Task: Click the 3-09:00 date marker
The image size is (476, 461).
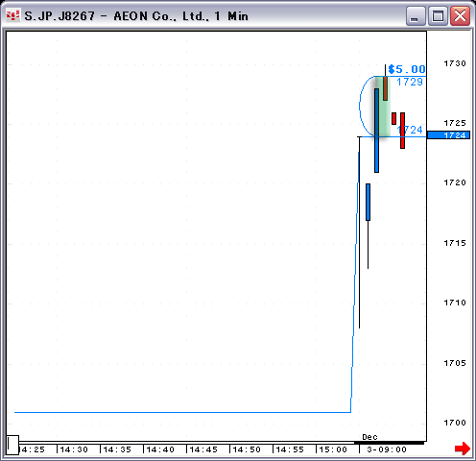Action: pyautogui.click(x=387, y=449)
